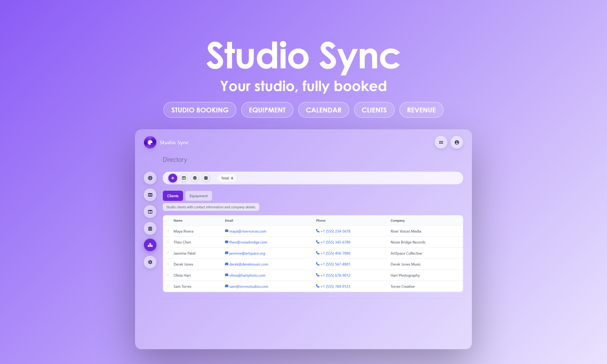Screen dimensions: 607x364
Task: Call phone link +1 (555) 345-6789
Action: [335, 242]
